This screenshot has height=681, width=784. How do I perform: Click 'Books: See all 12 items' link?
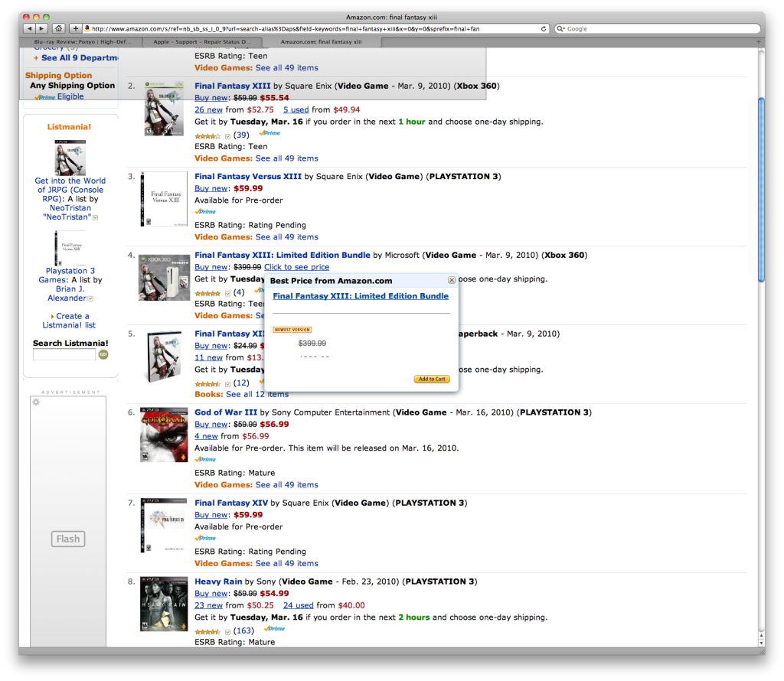point(241,394)
